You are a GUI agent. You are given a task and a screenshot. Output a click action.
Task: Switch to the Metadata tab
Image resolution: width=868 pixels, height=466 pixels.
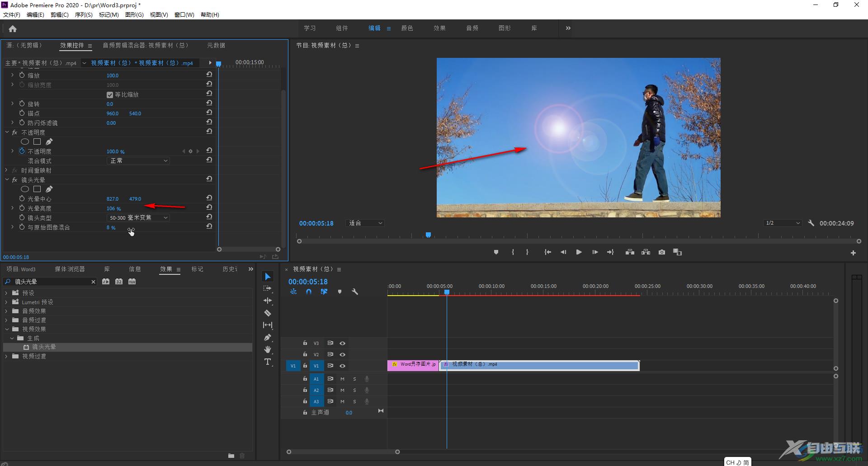pos(216,45)
